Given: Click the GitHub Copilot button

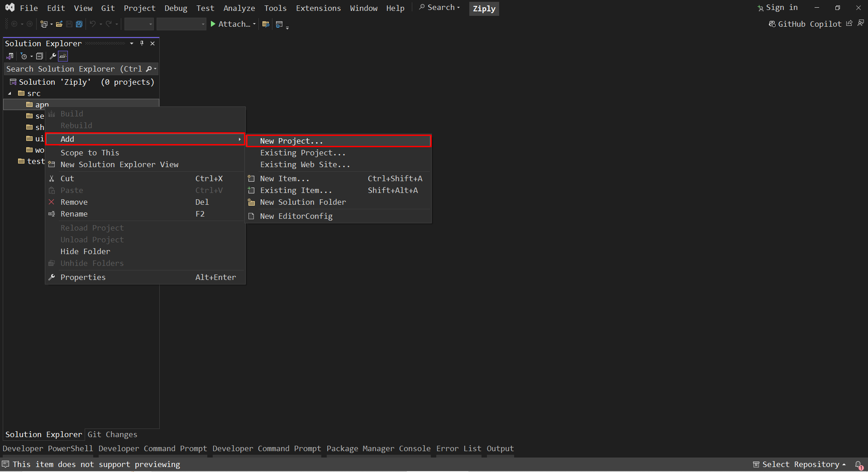Looking at the screenshot, I should point(805,24).
